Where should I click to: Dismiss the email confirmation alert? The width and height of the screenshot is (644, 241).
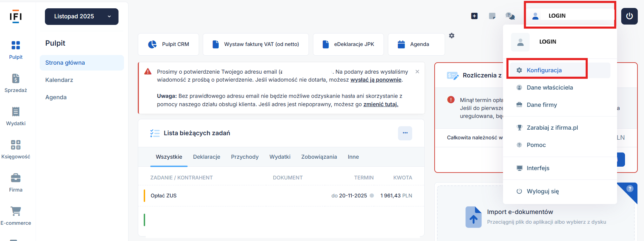tap(417, 72)
